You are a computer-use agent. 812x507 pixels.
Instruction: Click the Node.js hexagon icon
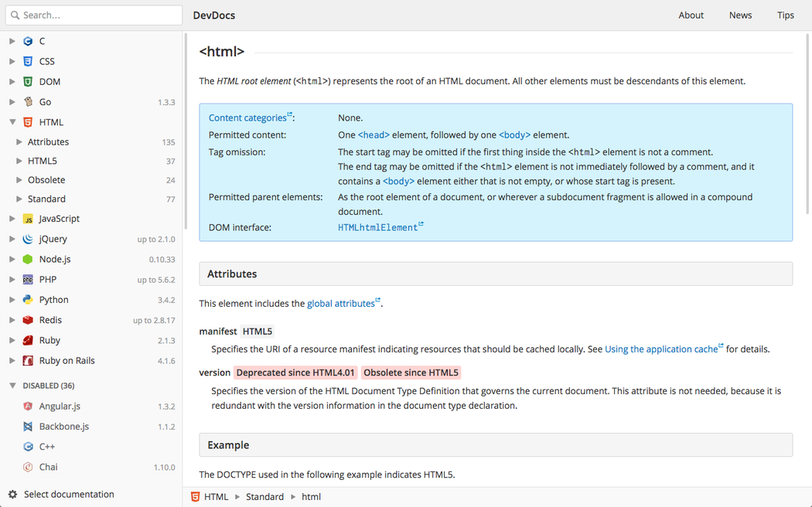point(28,260)
